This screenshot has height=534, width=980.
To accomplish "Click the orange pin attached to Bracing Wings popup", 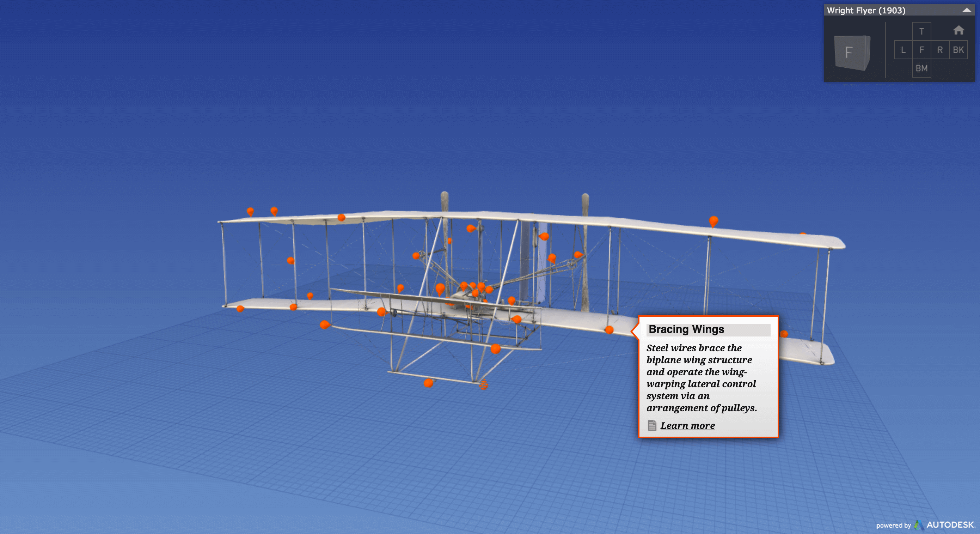I will [609, 330].
